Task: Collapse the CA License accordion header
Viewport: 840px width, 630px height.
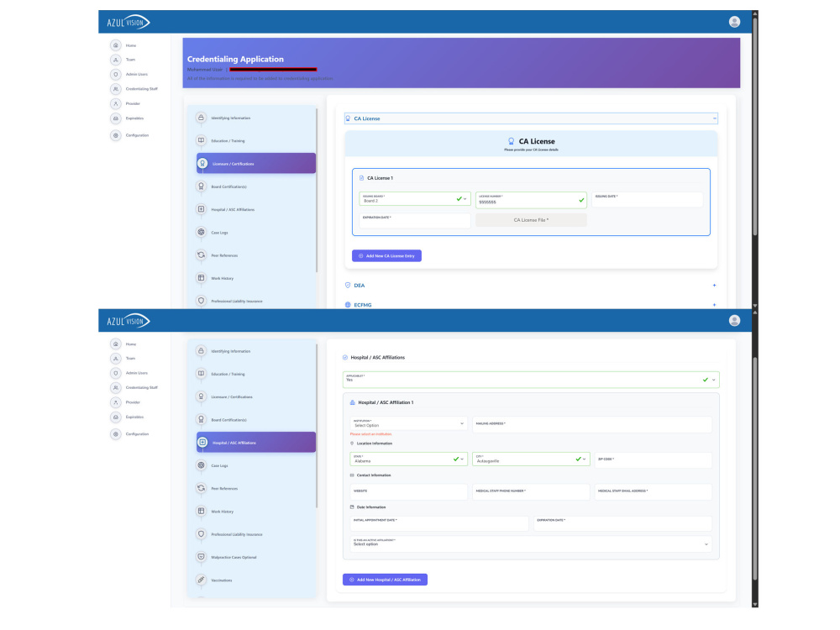Action: pos(531,118)
